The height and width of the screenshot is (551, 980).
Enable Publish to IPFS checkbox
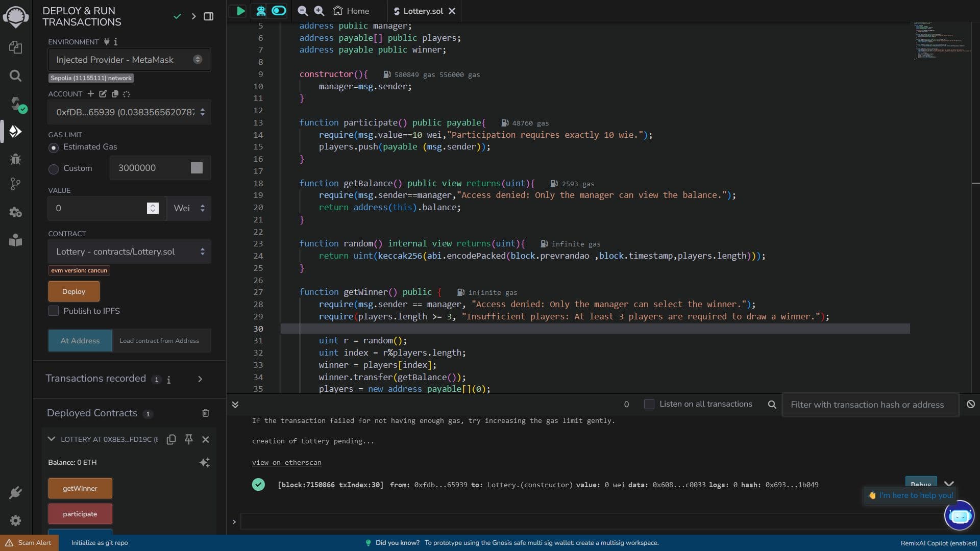coord(54,311)
